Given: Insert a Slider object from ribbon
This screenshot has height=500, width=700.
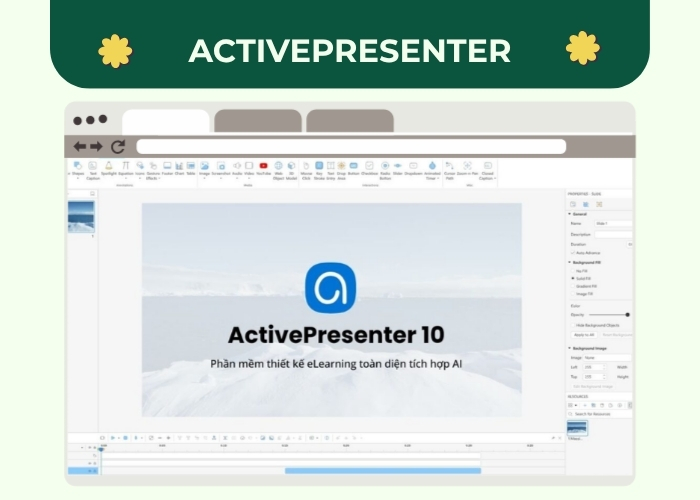Looking at the screenshot, I should click(398, 169).
